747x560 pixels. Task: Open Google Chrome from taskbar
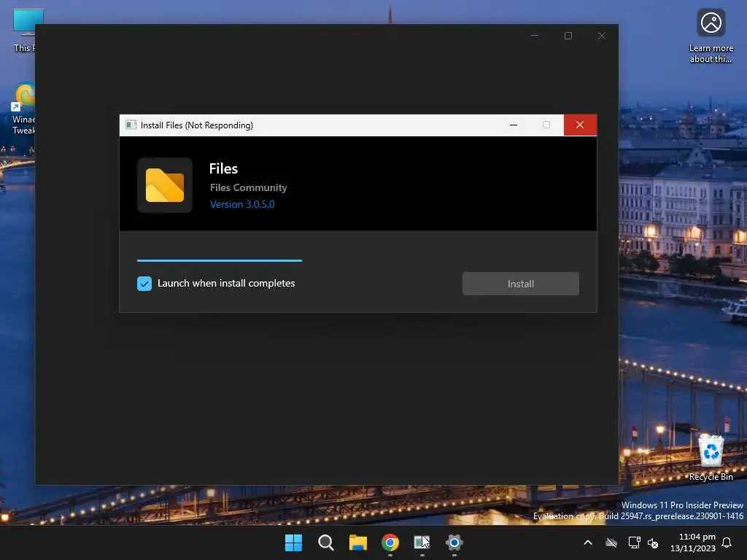(x=390, y=542)
